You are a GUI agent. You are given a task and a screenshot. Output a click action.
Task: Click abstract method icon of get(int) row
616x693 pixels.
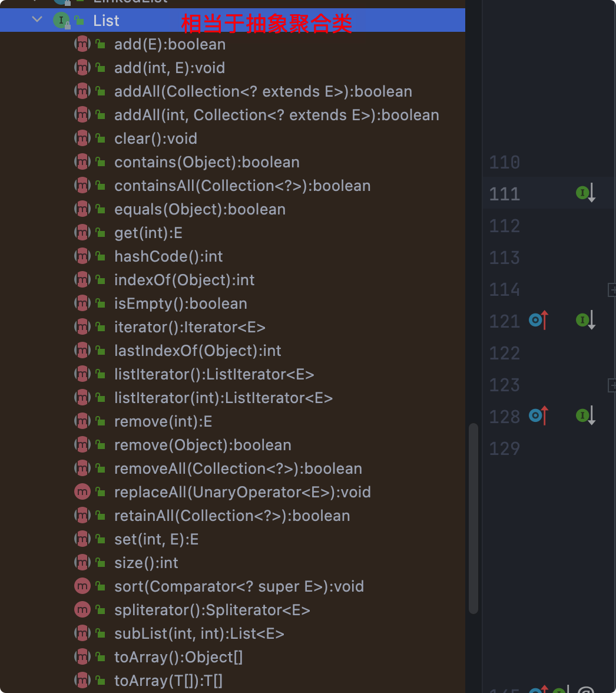(82, 232)
